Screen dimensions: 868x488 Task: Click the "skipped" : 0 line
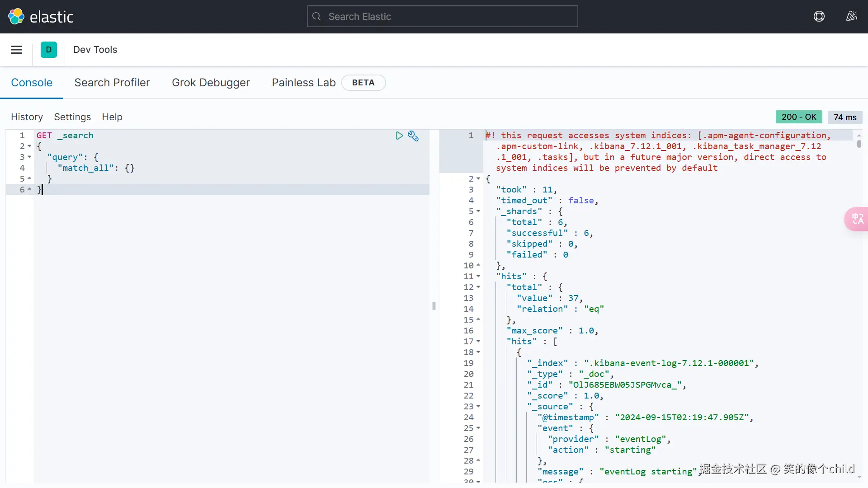click(542, 244)
